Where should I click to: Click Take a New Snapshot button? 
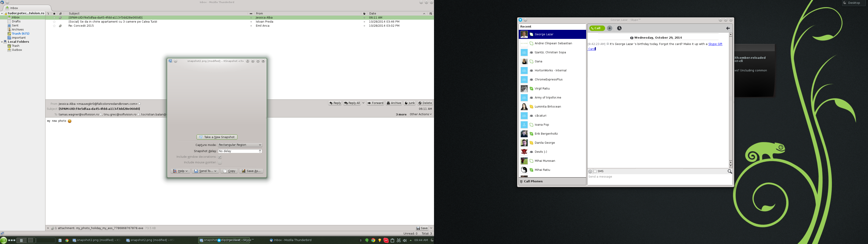pos(217,137)
